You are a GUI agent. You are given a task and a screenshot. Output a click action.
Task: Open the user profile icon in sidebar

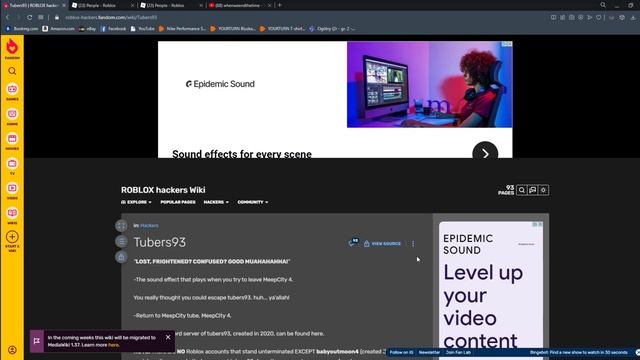12,350
